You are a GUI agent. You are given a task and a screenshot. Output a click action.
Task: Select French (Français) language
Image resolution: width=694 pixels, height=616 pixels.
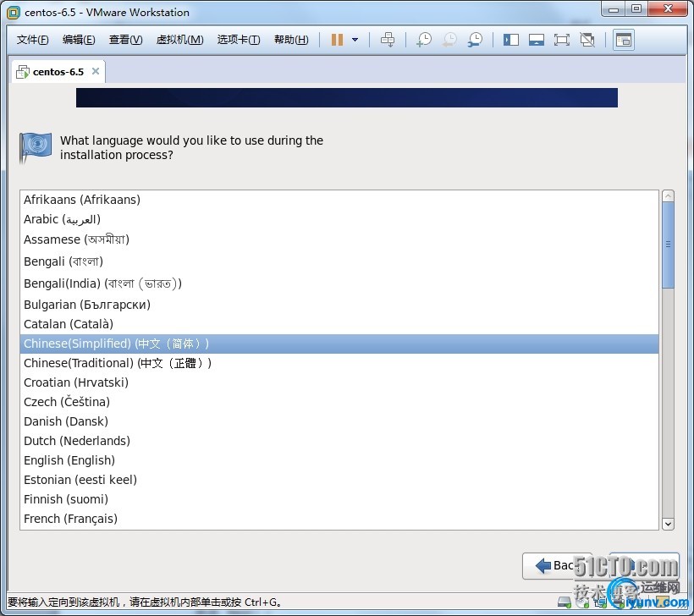coord(339,519)
